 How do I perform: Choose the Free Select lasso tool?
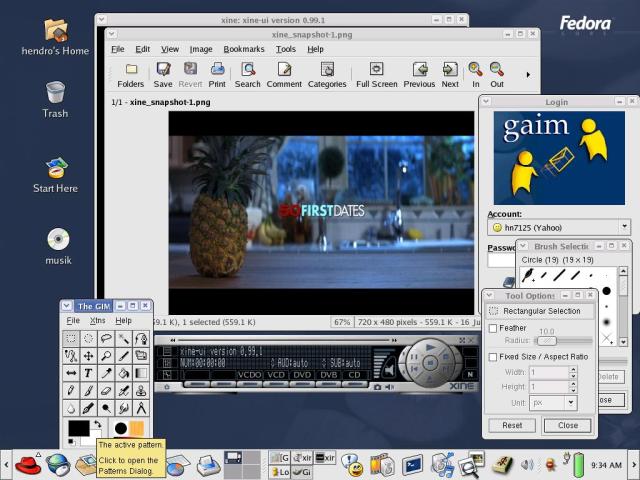point(106,338)
